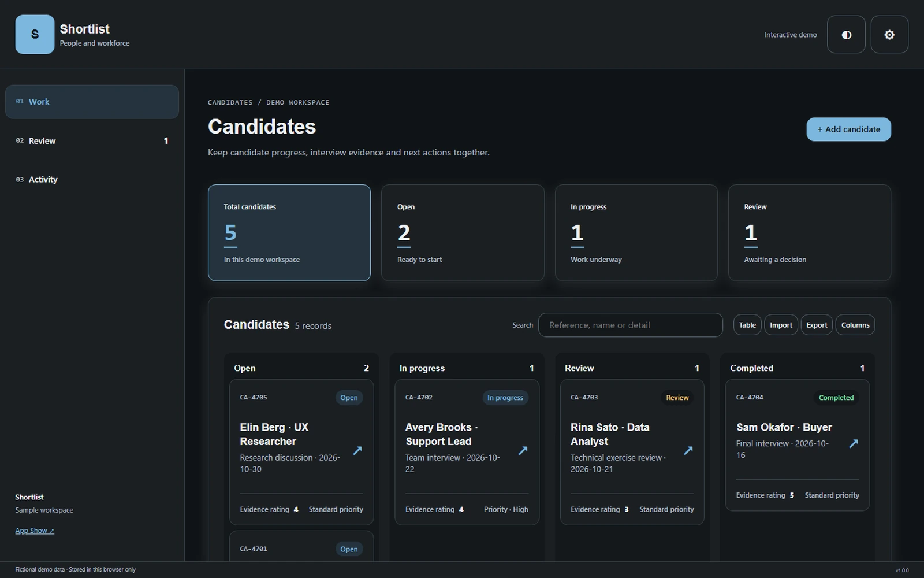Click the In progress badge on CA-4702

pyautogui.click(x=505, y=398)
